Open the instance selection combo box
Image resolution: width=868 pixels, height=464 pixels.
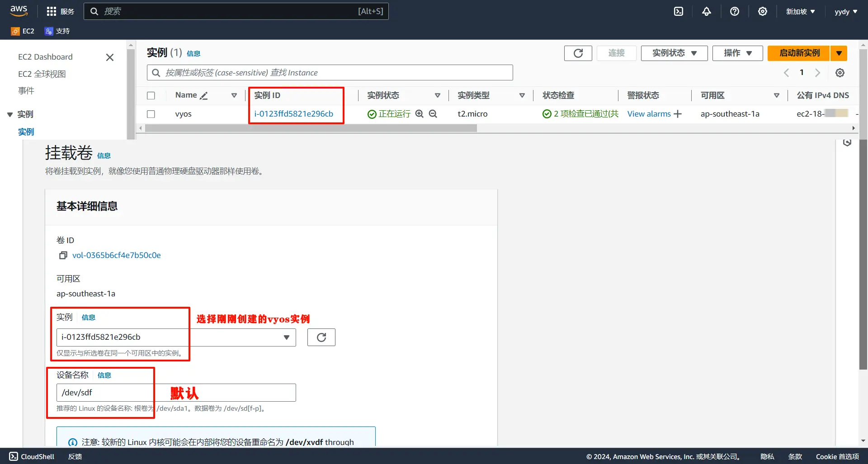click(x=176, y=337)
